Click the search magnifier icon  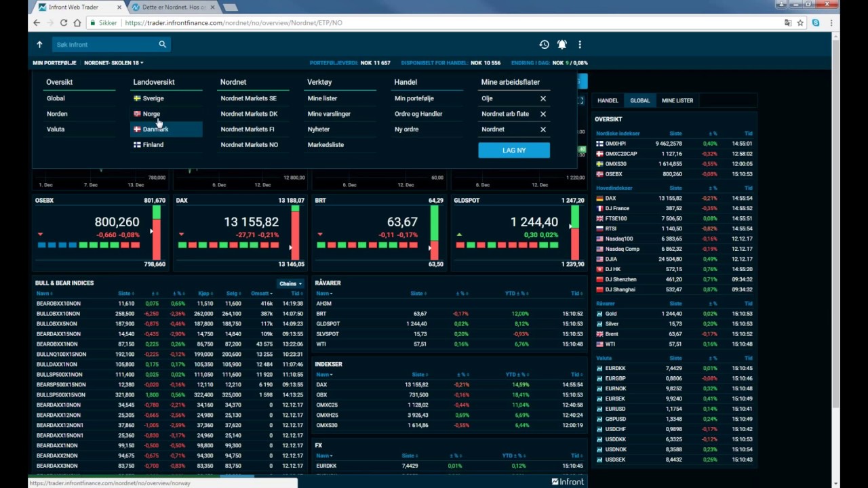click(162, 45)
